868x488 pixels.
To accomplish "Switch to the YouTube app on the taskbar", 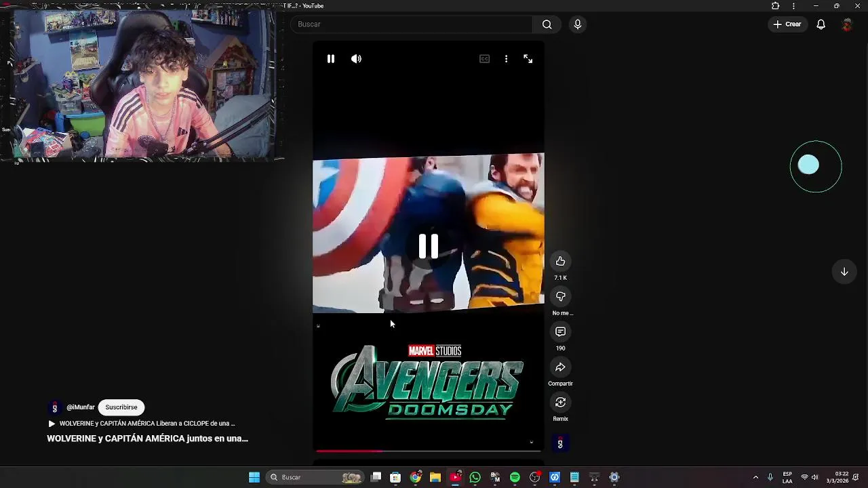I will (x=456, y=477).
